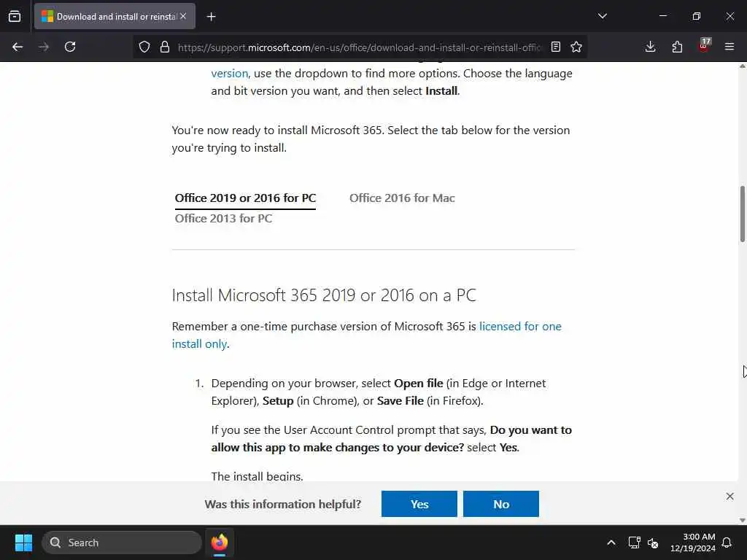
Task: Restore down the Firefox window
Action: (x=697, y=16)
